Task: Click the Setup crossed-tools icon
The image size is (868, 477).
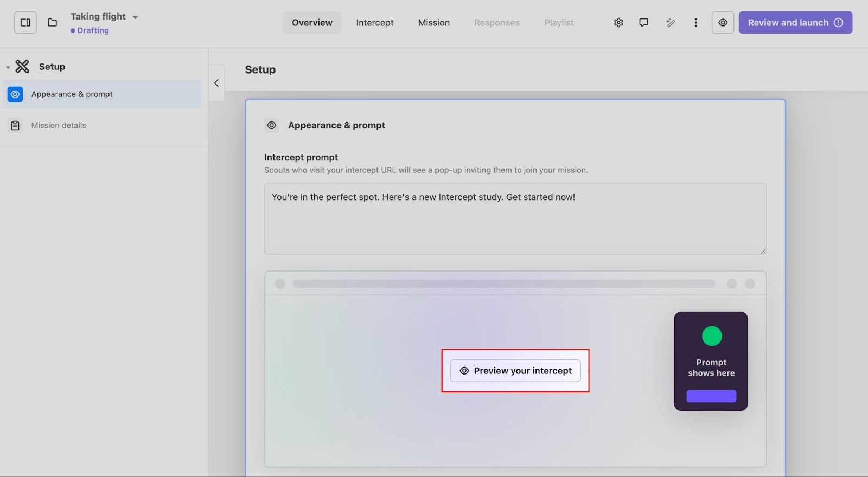Action: [x=22, y=67]
